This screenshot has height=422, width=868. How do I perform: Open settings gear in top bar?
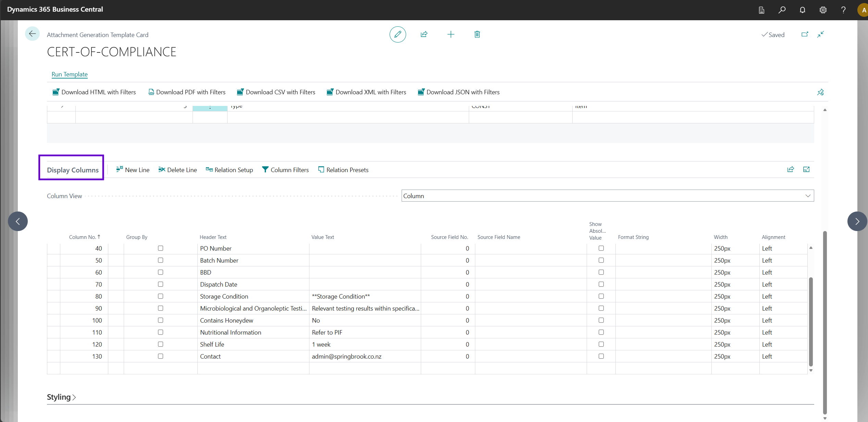click(823, 10)
